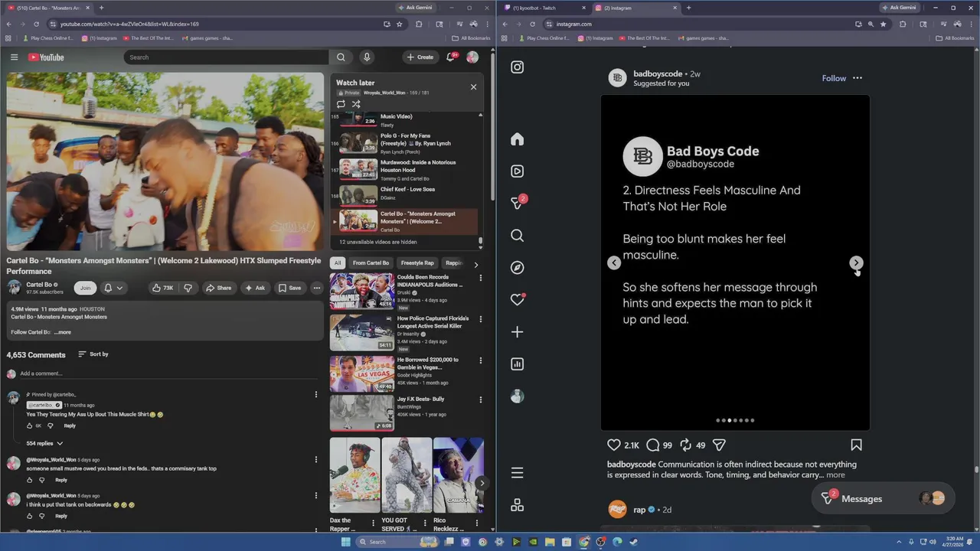
Task: Start voice search with microphone icon
Action: click(x=367, y=57)
